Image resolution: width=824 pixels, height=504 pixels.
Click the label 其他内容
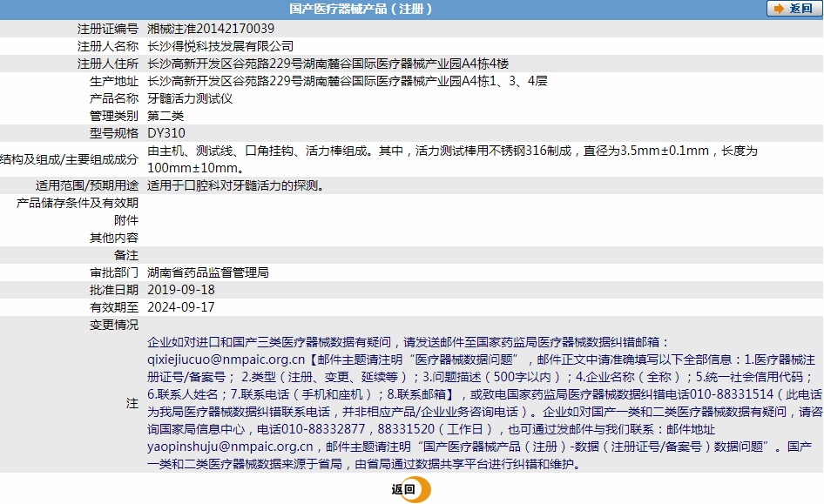114,238
